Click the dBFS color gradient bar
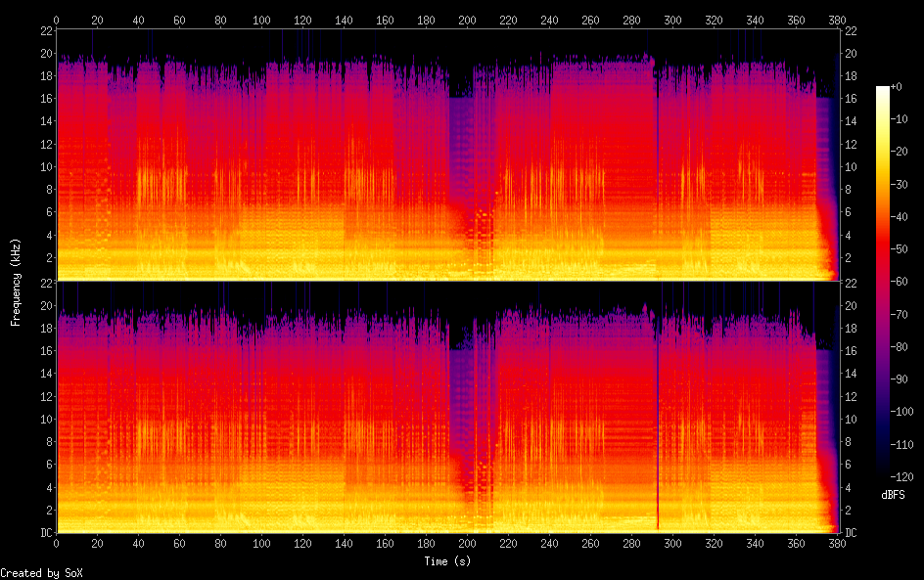 click(x=883, y=285)
